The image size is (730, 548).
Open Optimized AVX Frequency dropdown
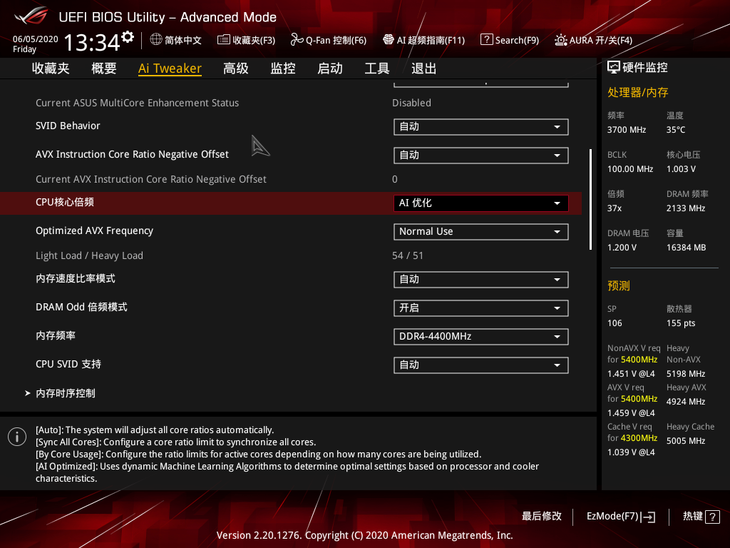(x=480, y=231)
